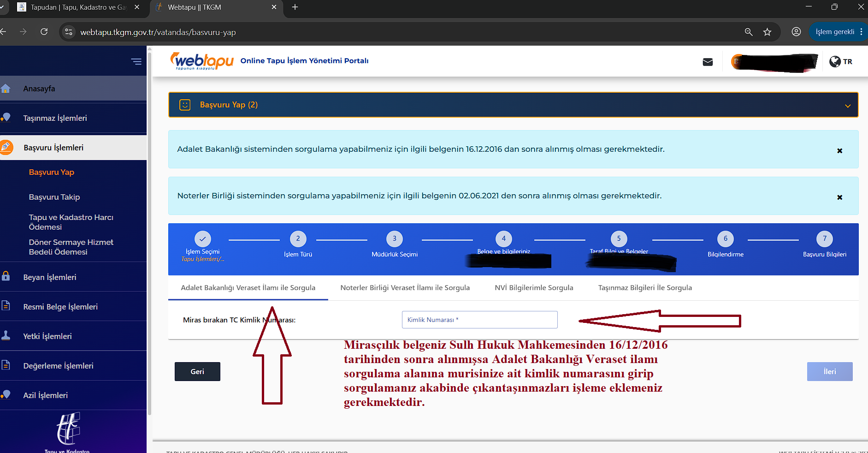This screenshot has height=453, width=868.
Task: Collapse the Başvuru Yap (2) panel chevron
Action: pyautogui.click(x=847, y=106)
